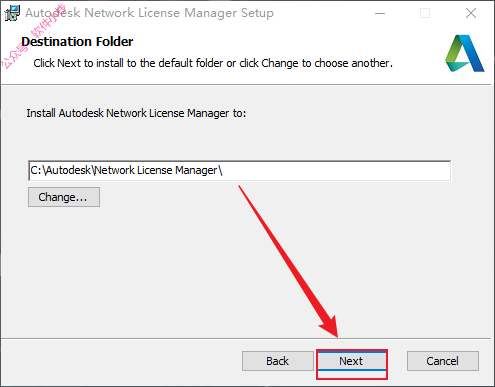The height and width of the screenshot is (387, 495).
Task: Click the end of the C:\Autodesk path text
Action: 222,170
